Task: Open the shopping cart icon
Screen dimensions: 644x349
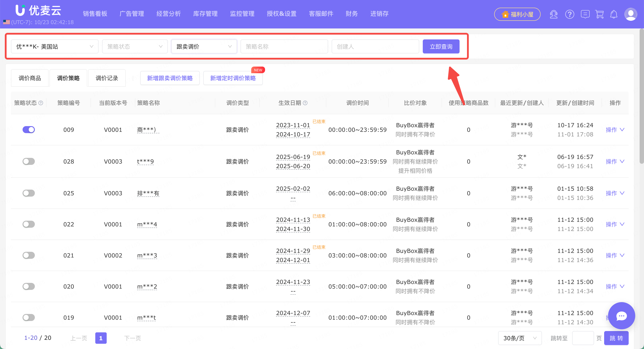Action: point(600,14)
